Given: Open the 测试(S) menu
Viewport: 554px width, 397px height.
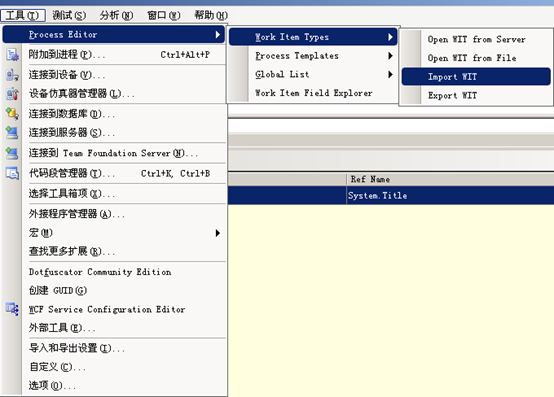Looking at the screenshot, I should [69, 15].
